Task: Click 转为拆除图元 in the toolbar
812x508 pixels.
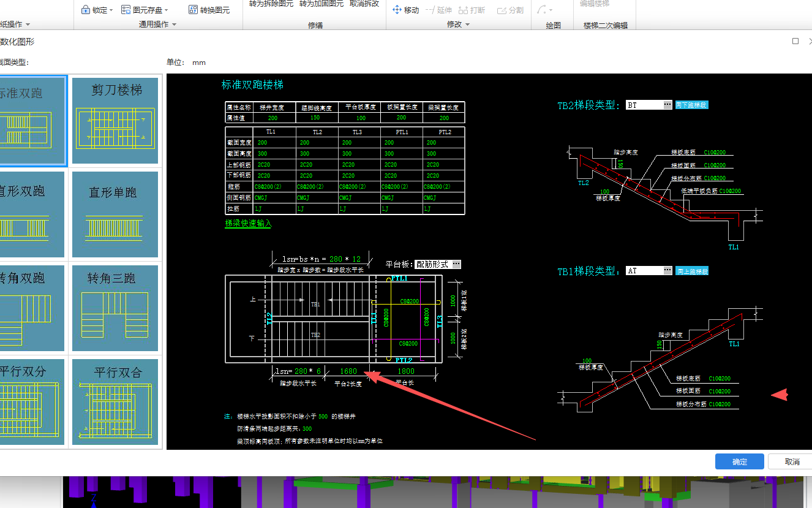Action: tap(271, 4)
